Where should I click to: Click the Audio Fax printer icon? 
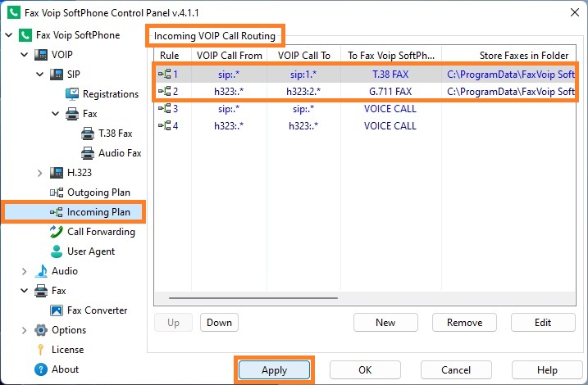point(88,153)
